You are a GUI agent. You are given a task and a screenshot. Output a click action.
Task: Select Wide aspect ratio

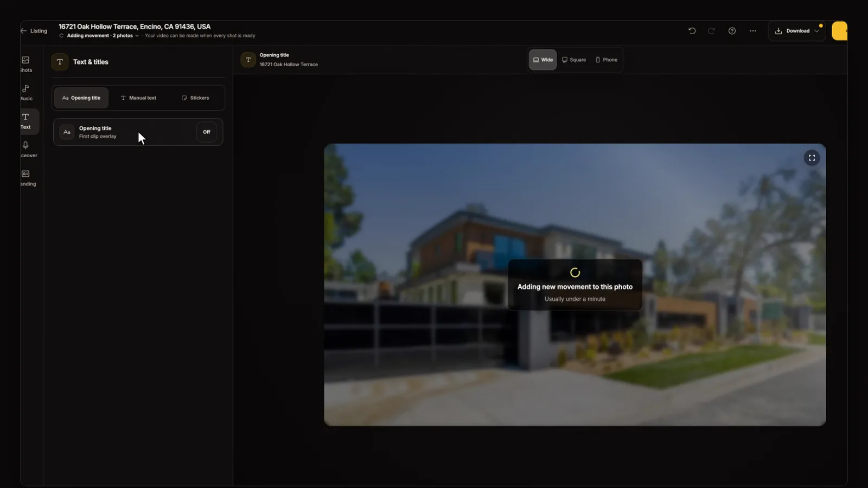tap(543, 60)
